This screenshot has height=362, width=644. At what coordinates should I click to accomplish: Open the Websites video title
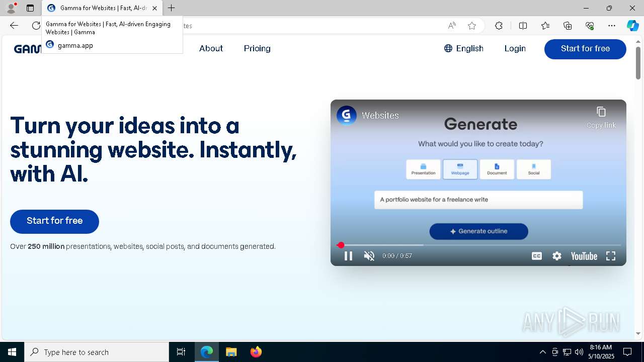[380, 116]
